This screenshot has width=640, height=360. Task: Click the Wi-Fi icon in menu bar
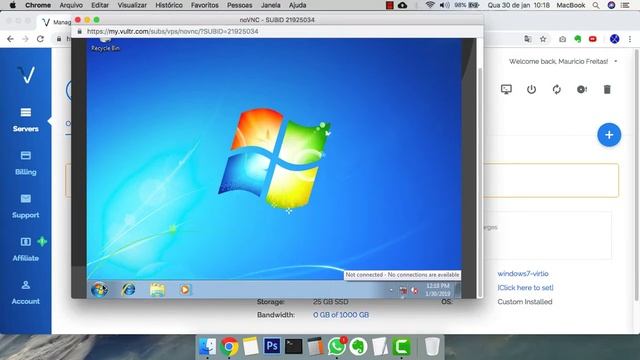(x=430, y=5)
